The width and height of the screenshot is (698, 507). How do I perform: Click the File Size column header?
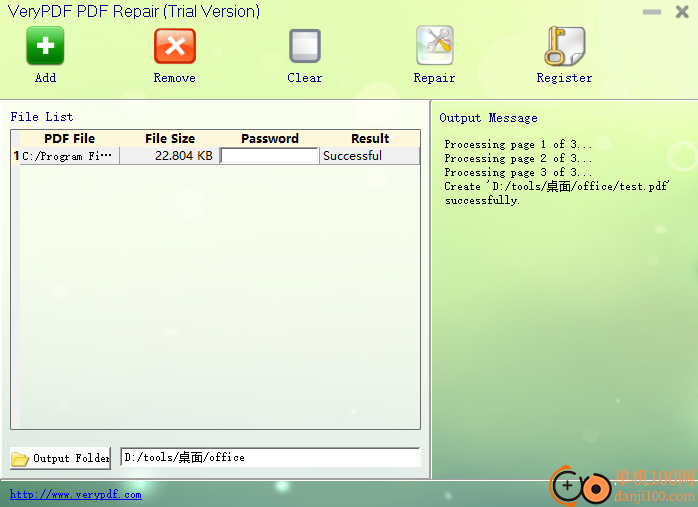click(x=170, y=138)
